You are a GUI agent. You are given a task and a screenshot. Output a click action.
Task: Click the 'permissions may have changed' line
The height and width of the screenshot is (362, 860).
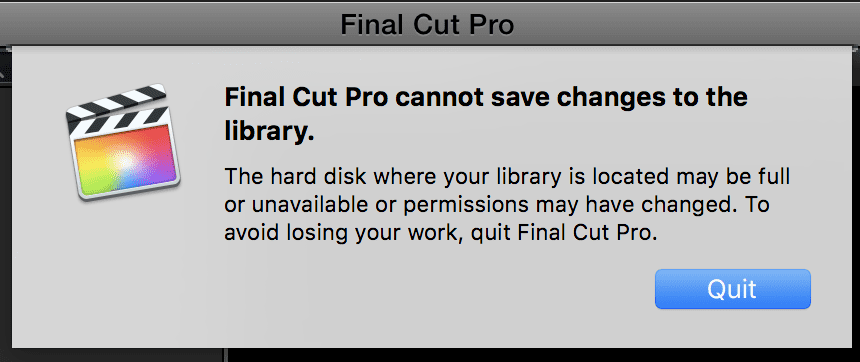497,205
